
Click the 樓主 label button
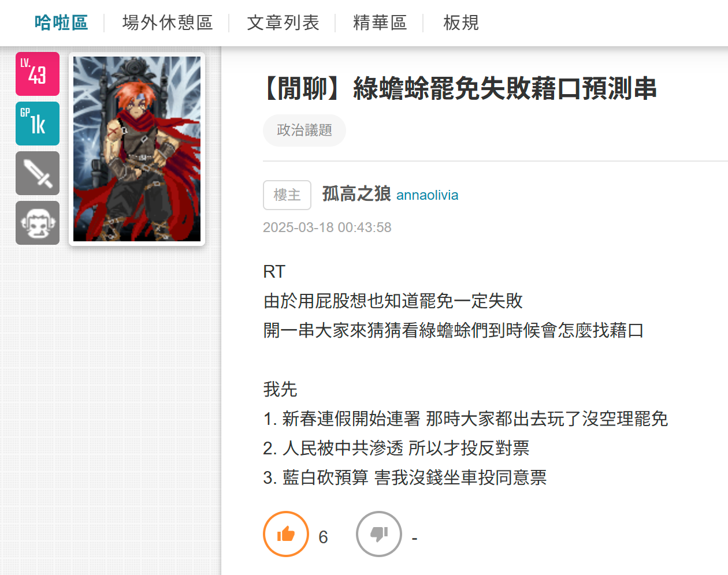(x=287, y=195)
